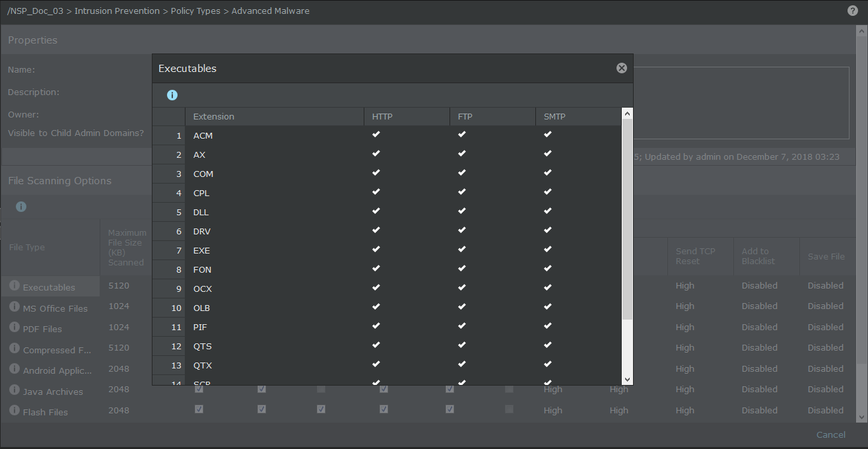Toggle SMTP checkmark for PIF extension

548,326
